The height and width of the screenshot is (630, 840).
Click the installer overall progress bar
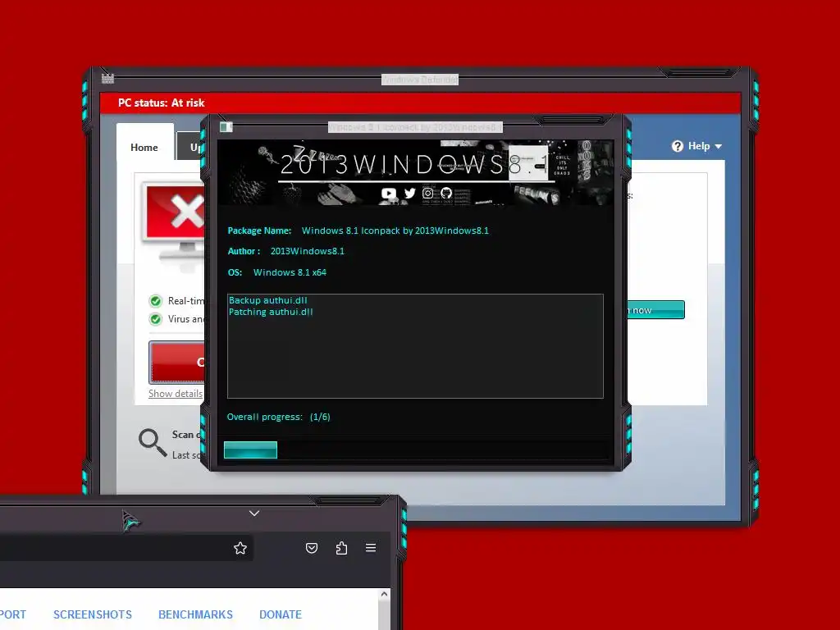tap(416, 450)
